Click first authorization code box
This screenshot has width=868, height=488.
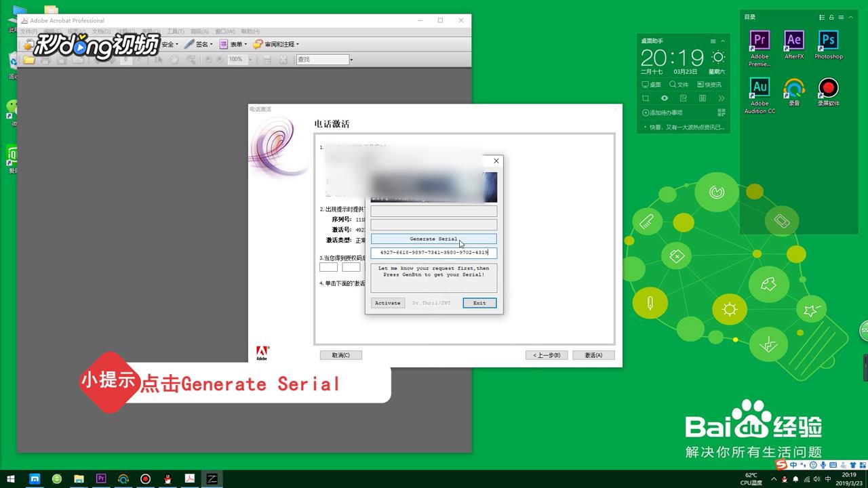(328, 267)
